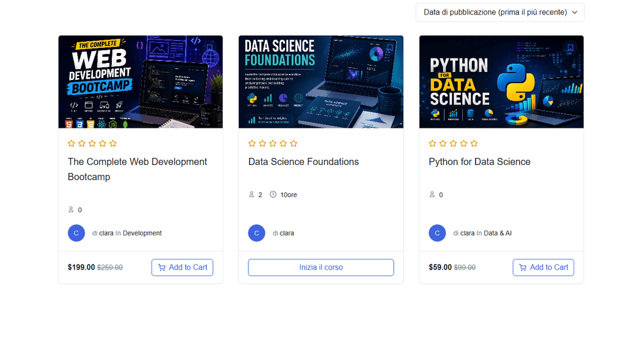Click the crossed-out $99.00 price
The height and width of the screenshot is (347, 644).
(465, 268)
